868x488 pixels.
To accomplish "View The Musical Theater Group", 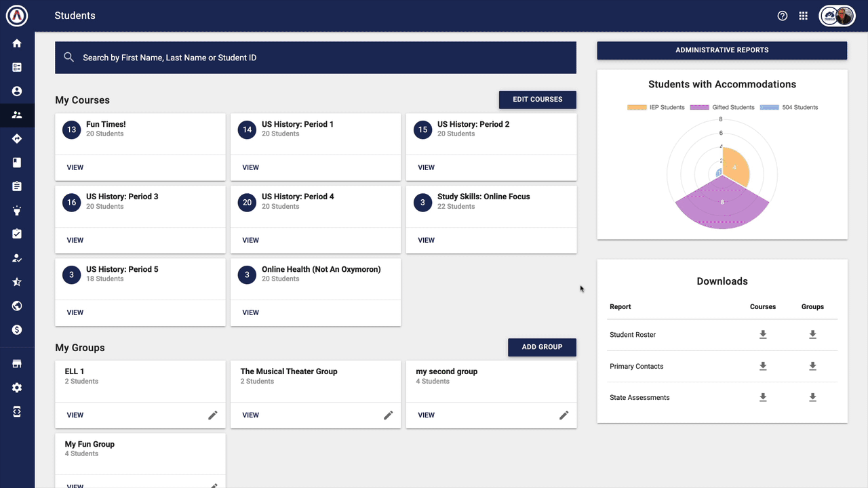I will (251, 415).
